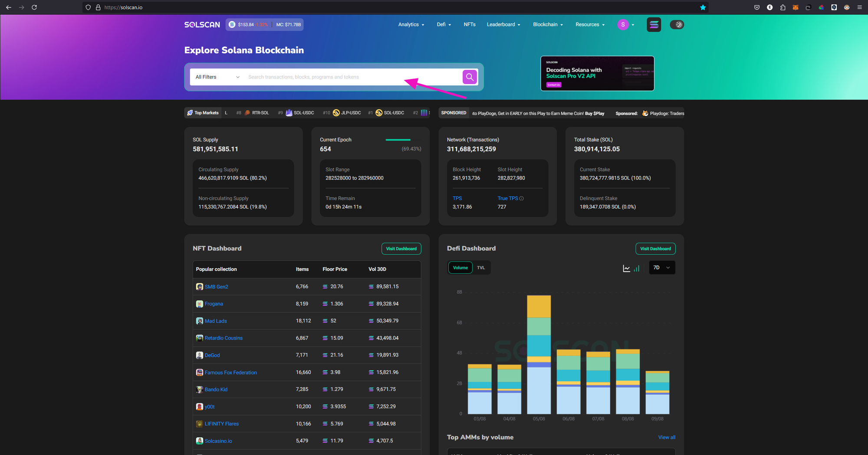Screen dimensions: 868x455
Task: Select the TVL tab
Action: pos(481,268)
